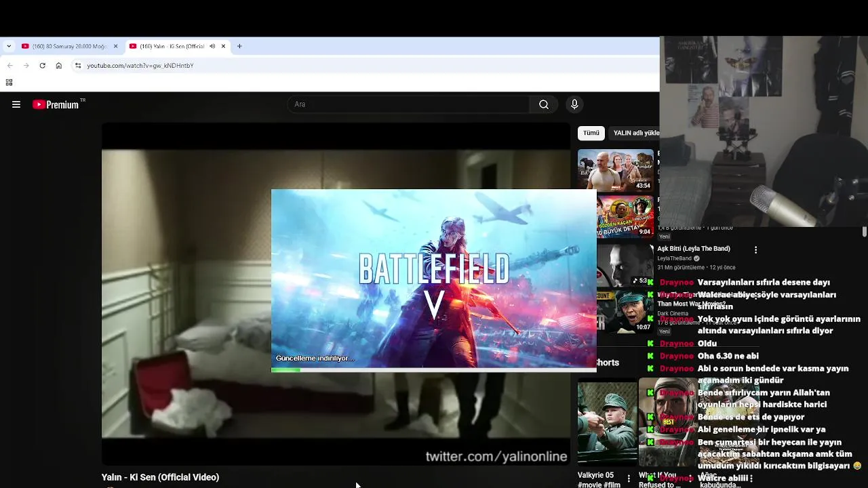The height and width of the screenshot is (488, 868).
Task: Open the YouTube guide hamburger menu
Action: tap(16, 104)
